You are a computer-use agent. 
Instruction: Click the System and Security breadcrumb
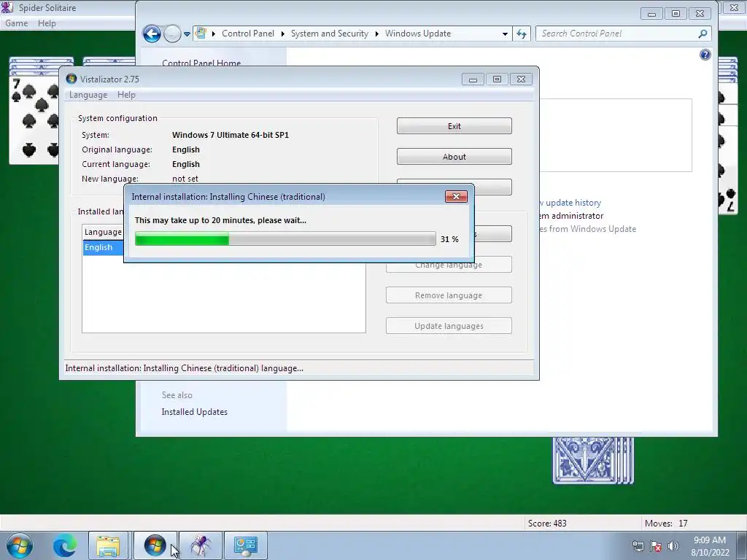click(x=330, y=34)
